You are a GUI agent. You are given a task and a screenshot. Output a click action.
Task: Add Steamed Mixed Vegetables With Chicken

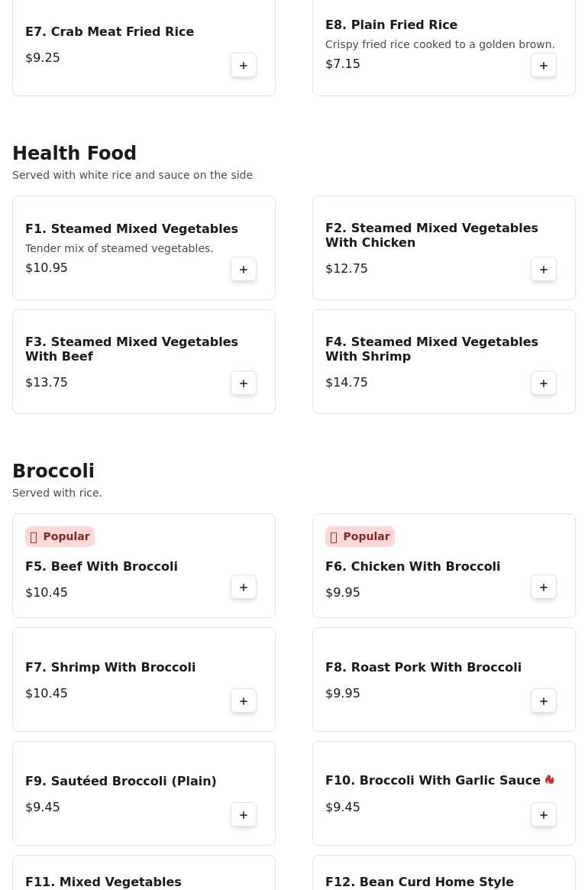tap(544, 270)
